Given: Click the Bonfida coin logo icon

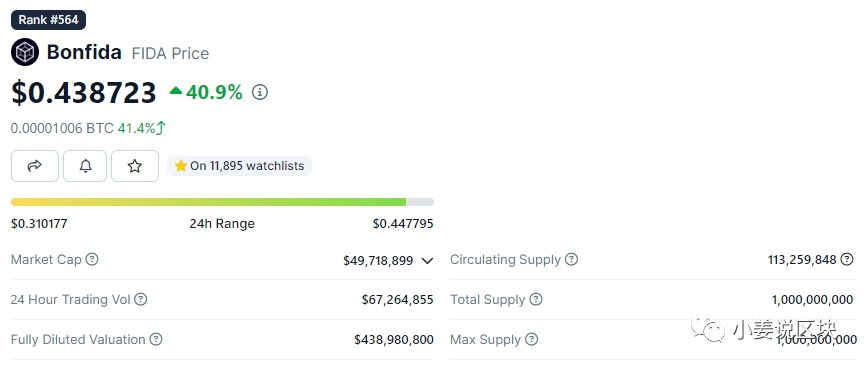Looking at the screenshot, I should (x=25, y=52).
